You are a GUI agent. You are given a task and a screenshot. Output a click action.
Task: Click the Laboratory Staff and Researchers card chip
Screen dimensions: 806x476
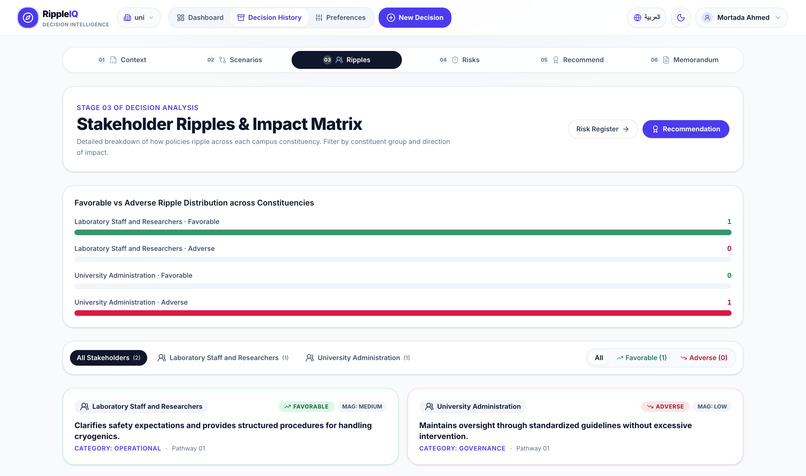(x=141, y=407)
